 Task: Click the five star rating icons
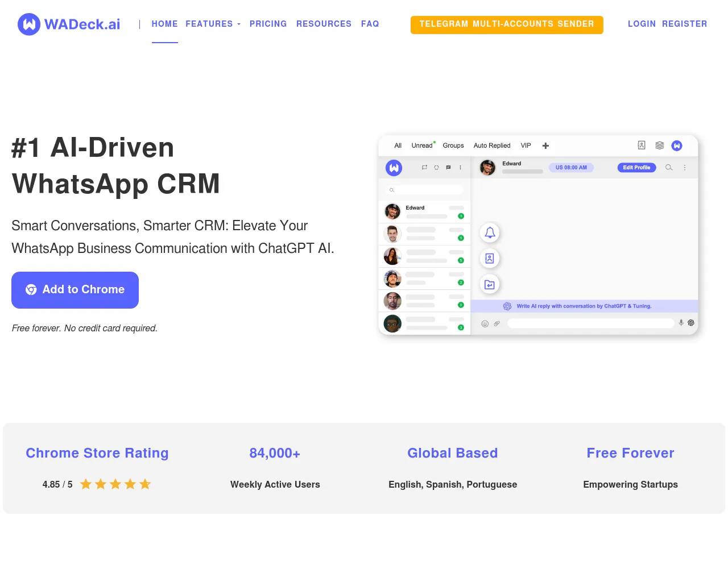115,484
